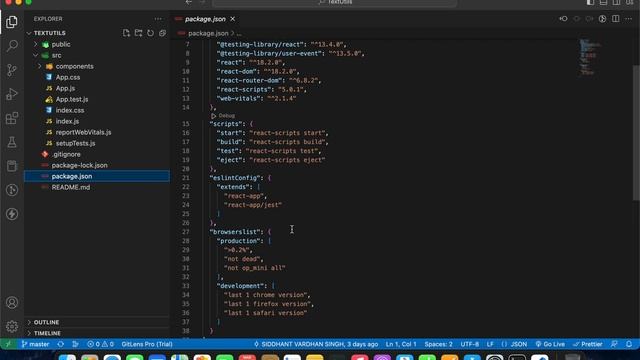Split the editor to the right
640x360 pixels.
click(x=616, y=19)
